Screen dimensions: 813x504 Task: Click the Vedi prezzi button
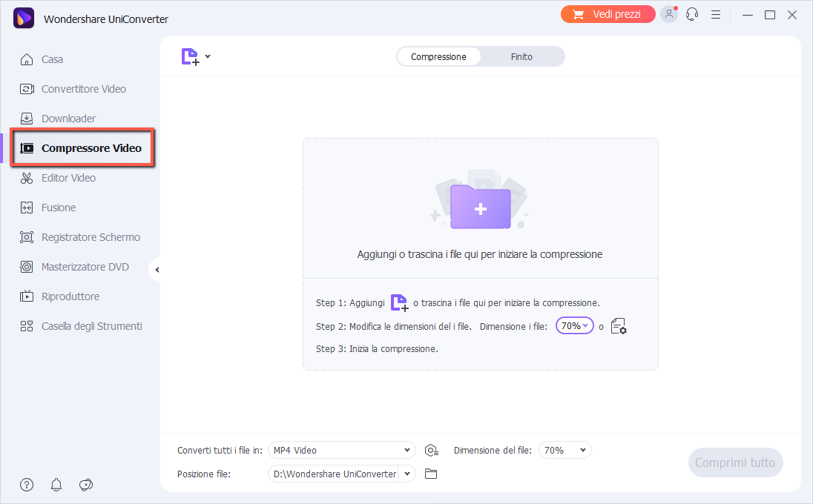[x=608, y=14]
